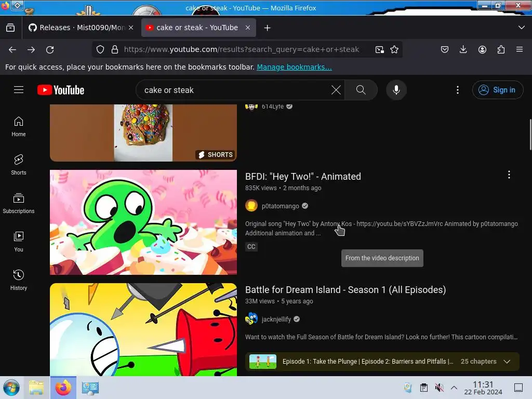The width and height of the screenshot is (532, 399).
Task: Open the You section in sidebar
Action: point(19,242)
